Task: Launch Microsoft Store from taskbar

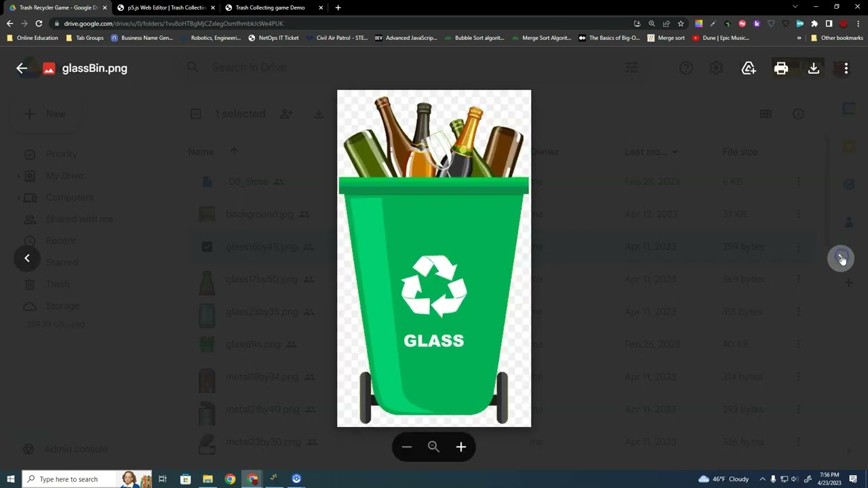Action: [185, 479]
